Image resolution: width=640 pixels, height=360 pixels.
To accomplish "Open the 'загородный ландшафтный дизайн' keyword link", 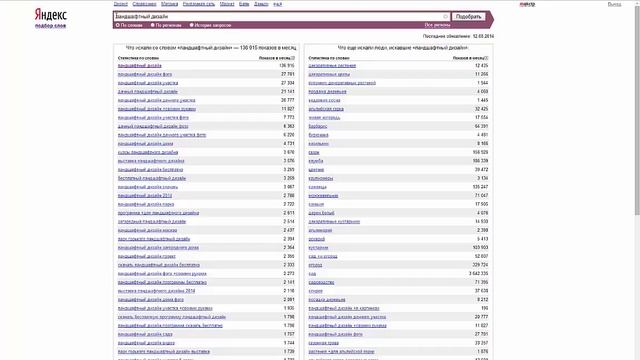I will pos(152,222).
